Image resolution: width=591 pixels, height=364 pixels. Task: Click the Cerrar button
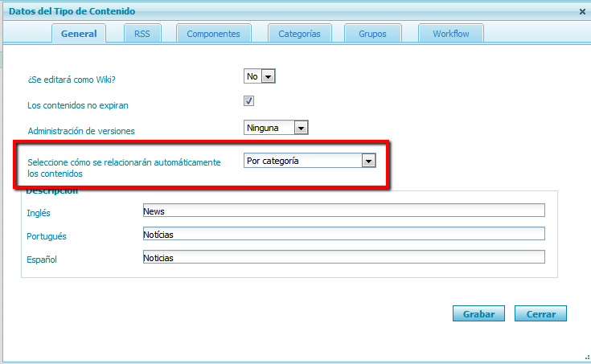pyautogui.click(x=540, y=313)
